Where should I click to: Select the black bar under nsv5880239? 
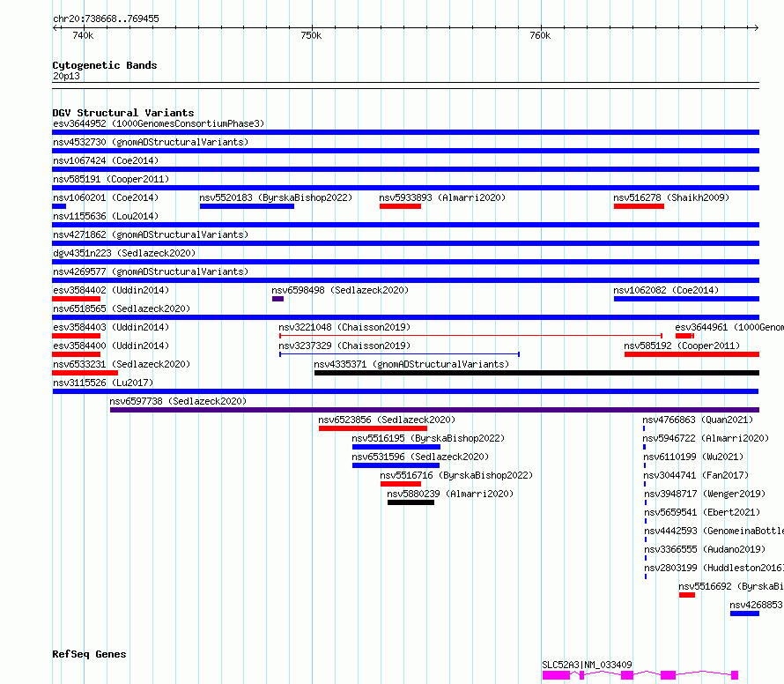(x=411, y=502)
